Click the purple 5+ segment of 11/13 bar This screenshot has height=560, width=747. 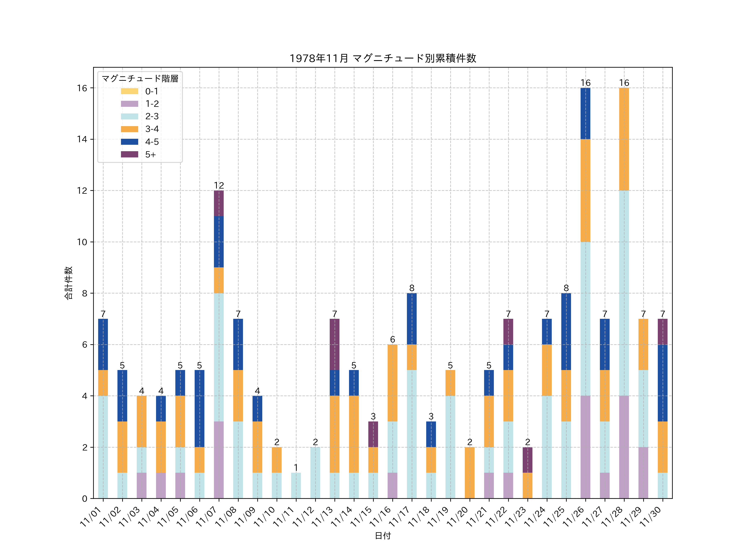pyautogui.click(x=334, y=344)
